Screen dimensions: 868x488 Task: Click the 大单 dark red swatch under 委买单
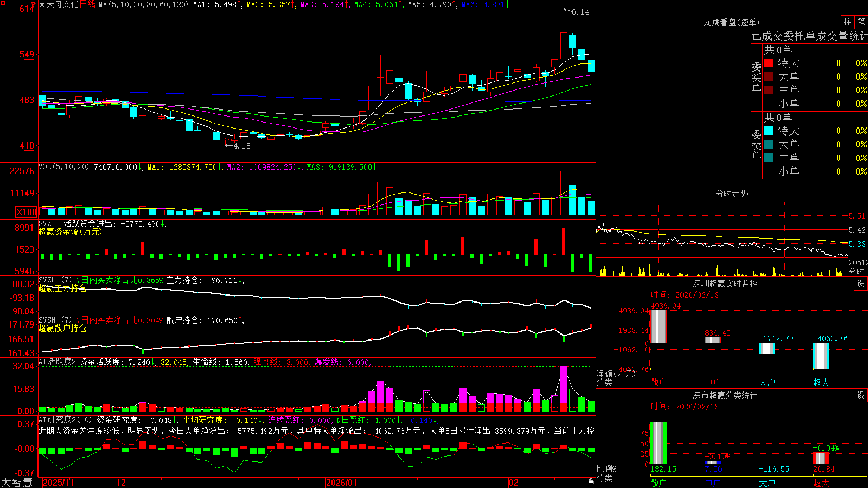768,76
